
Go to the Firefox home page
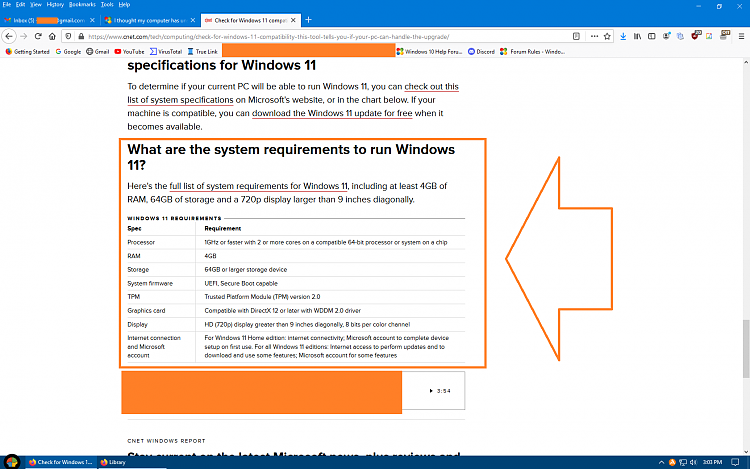52,36
